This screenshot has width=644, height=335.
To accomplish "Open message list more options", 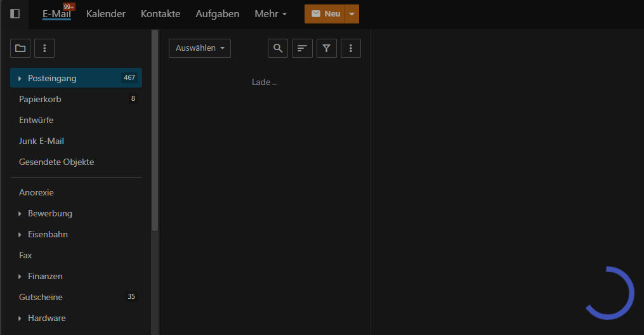I will click(351, 48).
